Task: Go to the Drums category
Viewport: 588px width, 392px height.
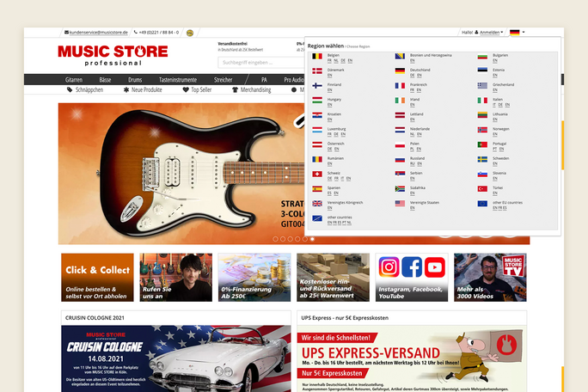Action: [135, 80]
